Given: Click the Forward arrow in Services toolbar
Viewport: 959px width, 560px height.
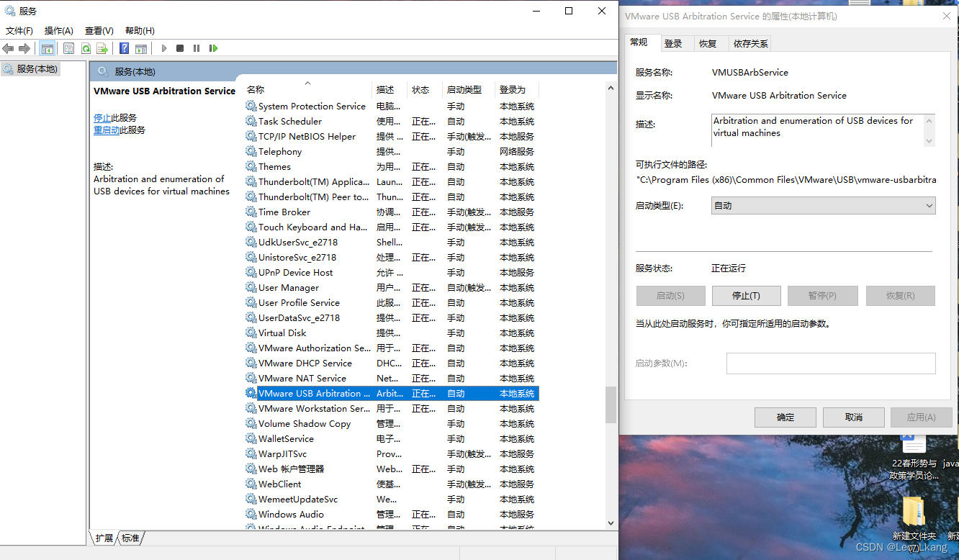Looking at the screenshot, I should (24, 48).
